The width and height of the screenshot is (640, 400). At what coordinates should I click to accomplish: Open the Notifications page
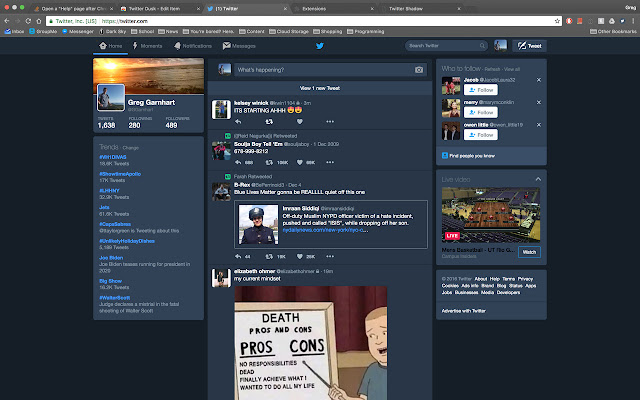click(x=192, y=46)
